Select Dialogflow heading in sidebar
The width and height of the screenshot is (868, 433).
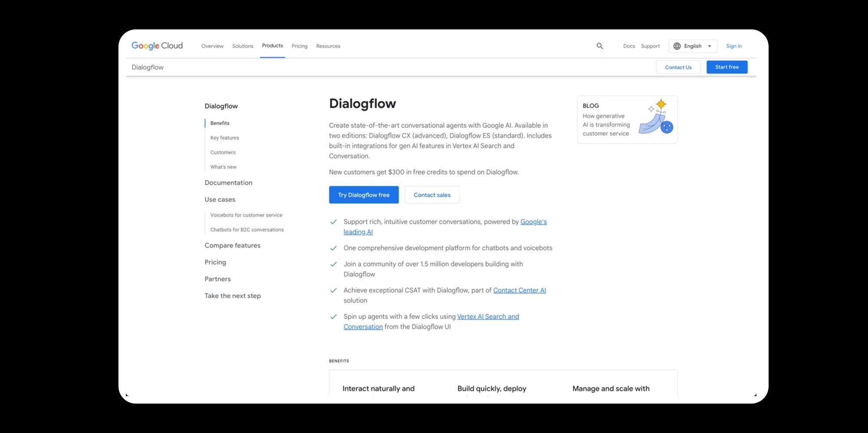click(221, 106)
